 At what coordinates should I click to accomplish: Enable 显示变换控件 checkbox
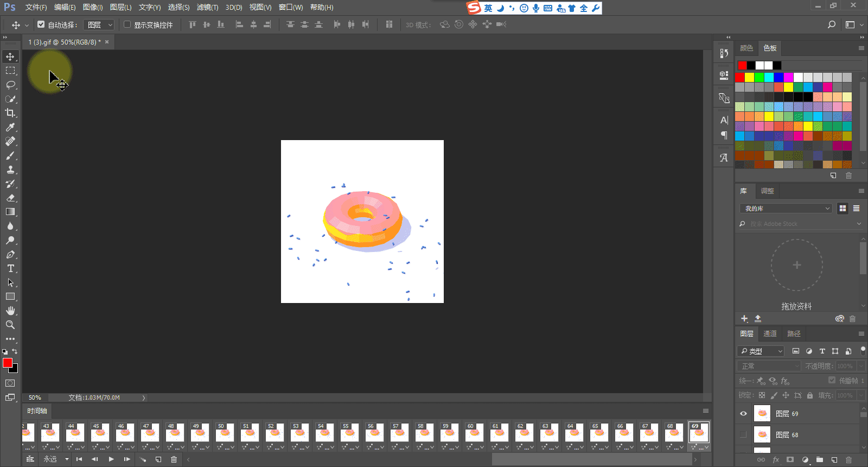[127, 24]
